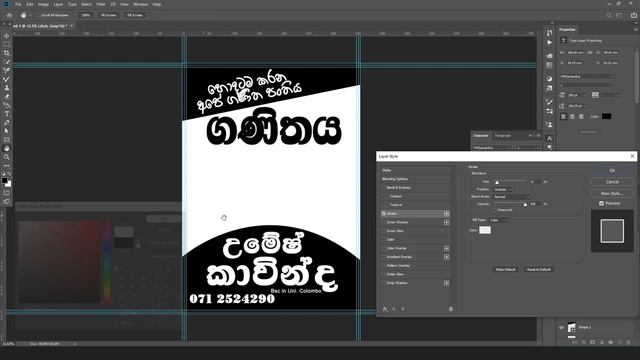Screen dimensions: 640x360
Task: Open the Layer menu
Action: (x=58, y=4)
